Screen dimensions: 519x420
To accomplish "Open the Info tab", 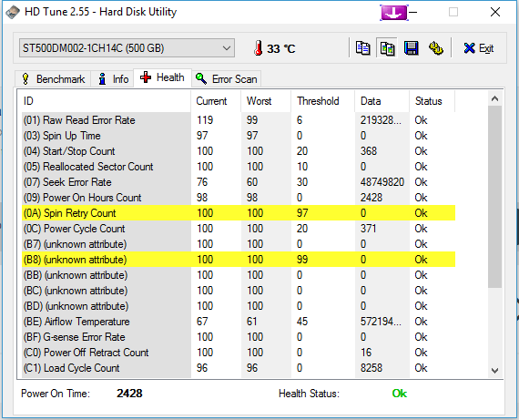I will (113, 79).
